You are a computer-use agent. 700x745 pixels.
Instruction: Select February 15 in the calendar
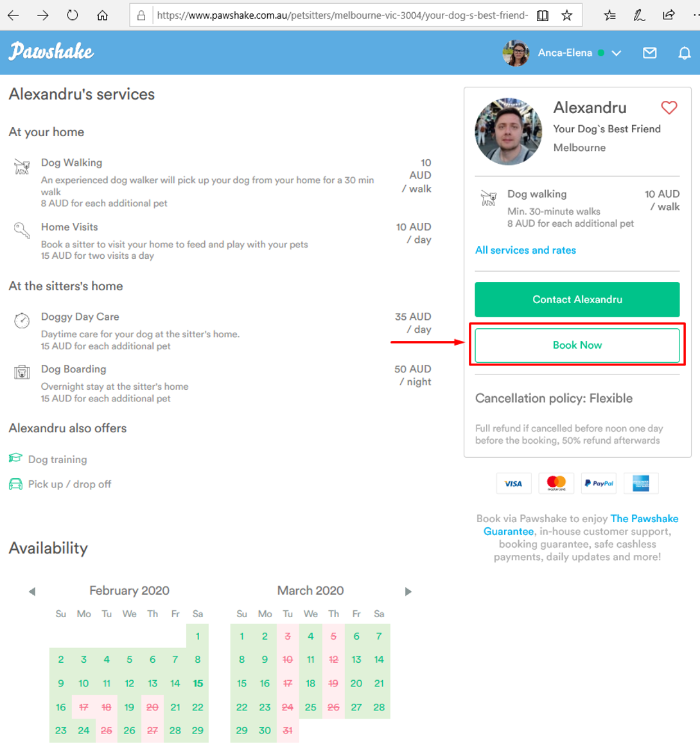[198, 683]
